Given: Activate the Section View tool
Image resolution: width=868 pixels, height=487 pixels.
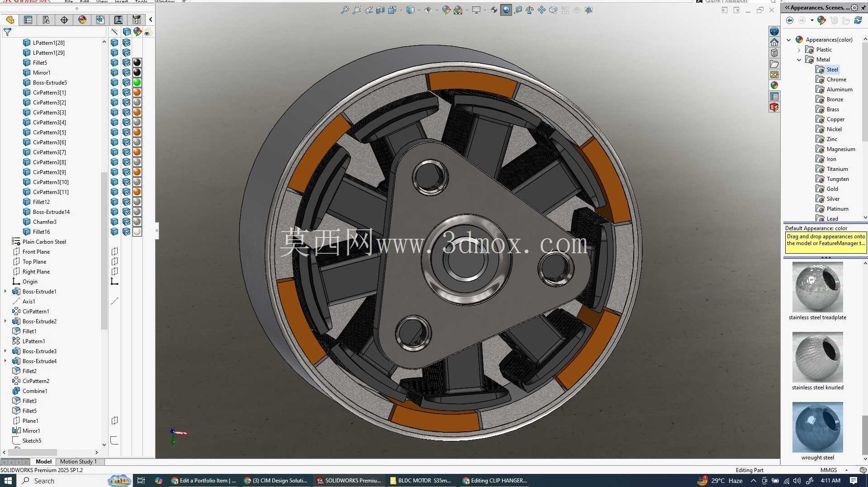Looking at the screenshot, I should [380, 10].
